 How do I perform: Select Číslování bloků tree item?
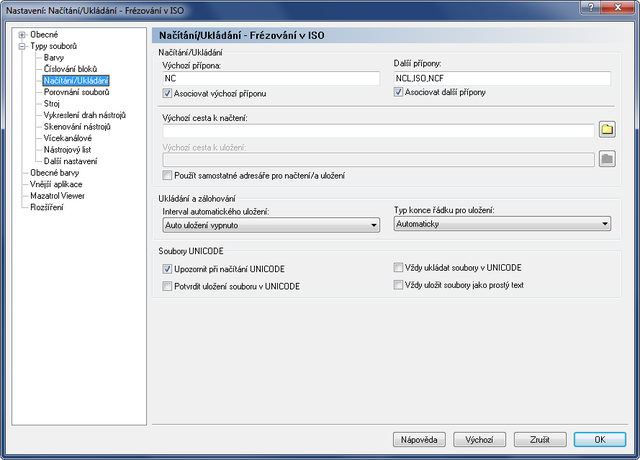(70, 69)
